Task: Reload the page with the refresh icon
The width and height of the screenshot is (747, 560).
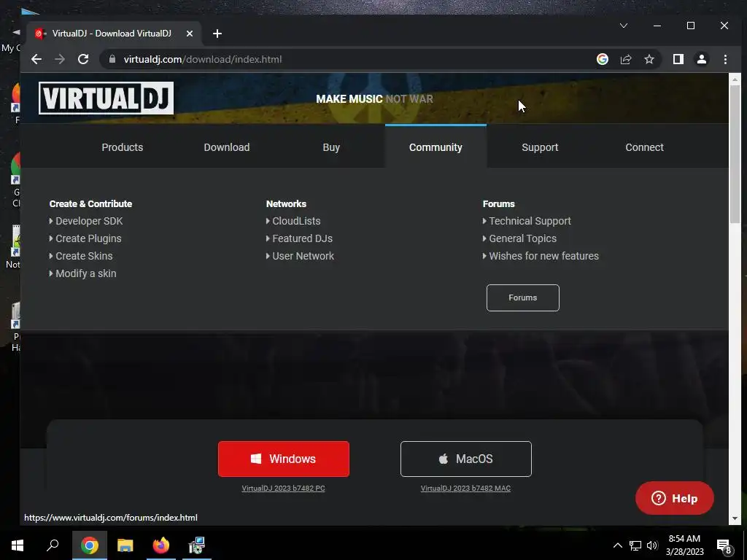Action: tap(83, 59)
